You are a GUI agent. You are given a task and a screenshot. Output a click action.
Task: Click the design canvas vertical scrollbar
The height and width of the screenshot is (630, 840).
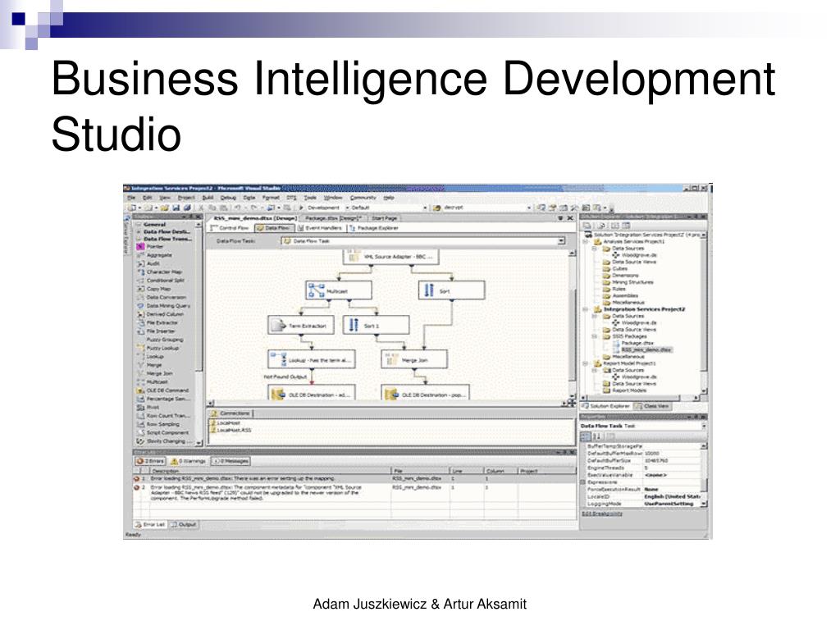(x=572, y=325)
